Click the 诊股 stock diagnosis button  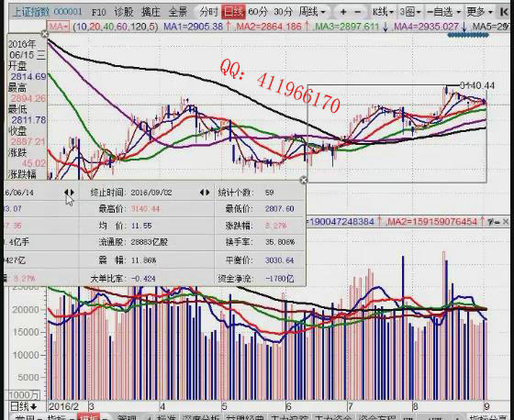point(124,13)
